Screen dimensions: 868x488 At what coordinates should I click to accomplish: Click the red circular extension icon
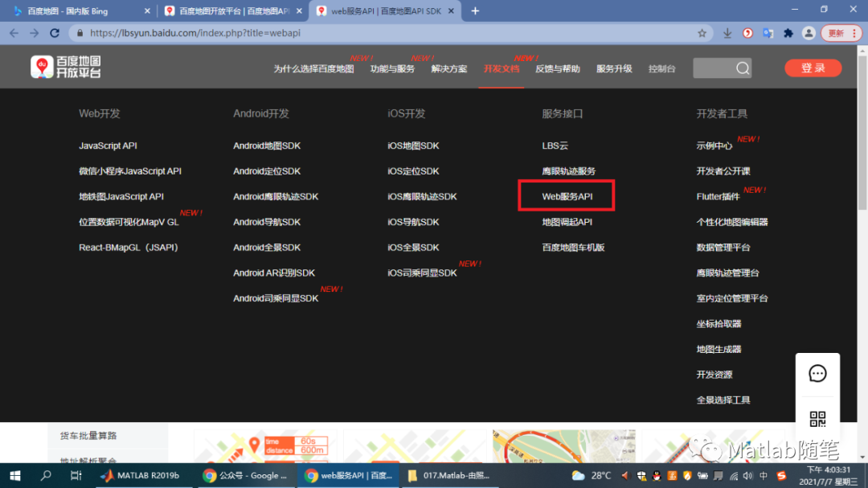coord(747,33)
